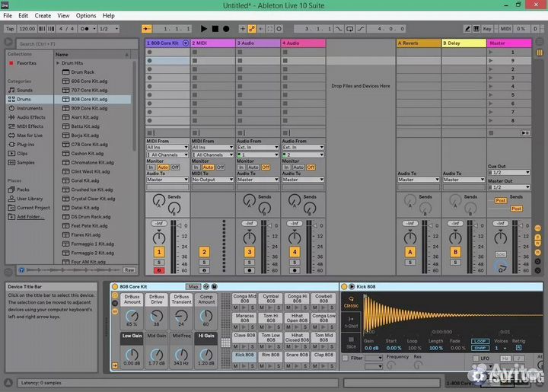This screenshot has width=548, height=392.
Task: Select Plug-ins category in browser
Action: point(26,145)
